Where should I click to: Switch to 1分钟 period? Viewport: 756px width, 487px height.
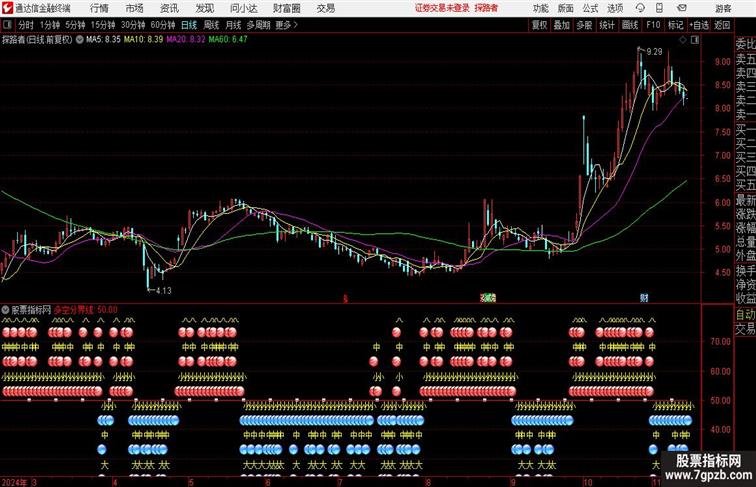click(x=50, y=25)
